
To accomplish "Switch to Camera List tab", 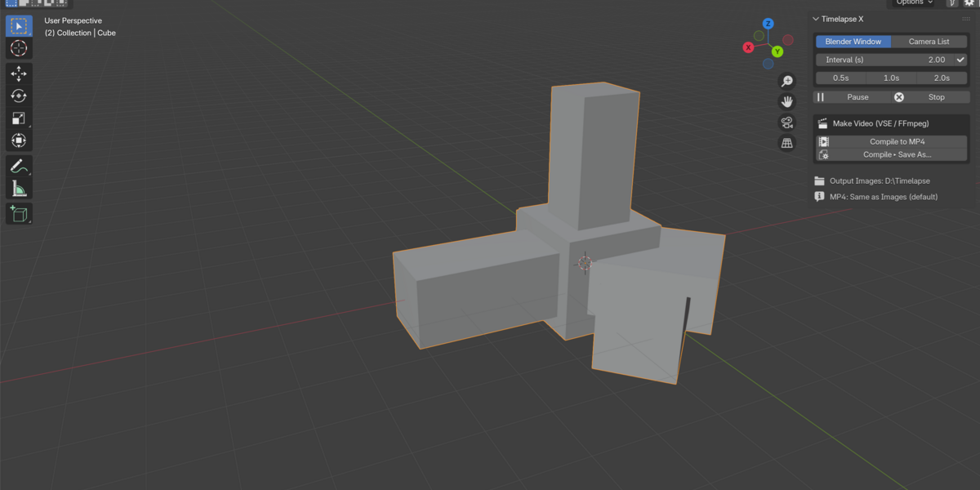I will tap(929, 42).
